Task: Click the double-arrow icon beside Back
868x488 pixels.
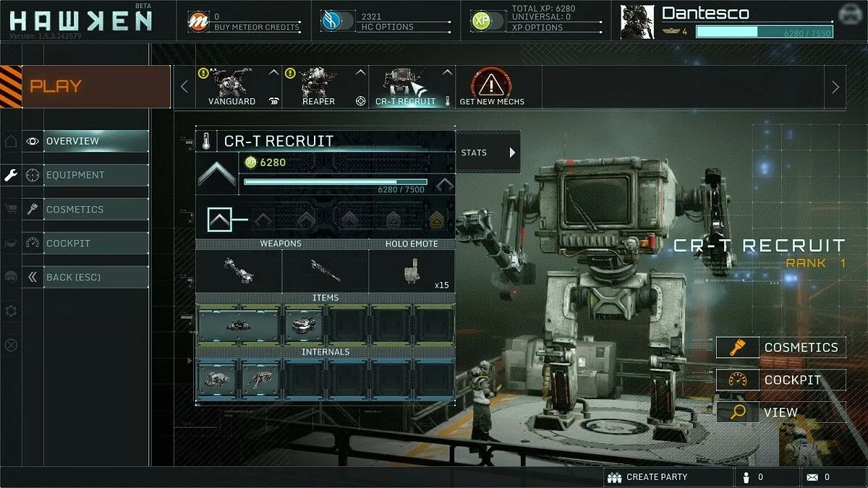Action: click(x=33, y=277)
